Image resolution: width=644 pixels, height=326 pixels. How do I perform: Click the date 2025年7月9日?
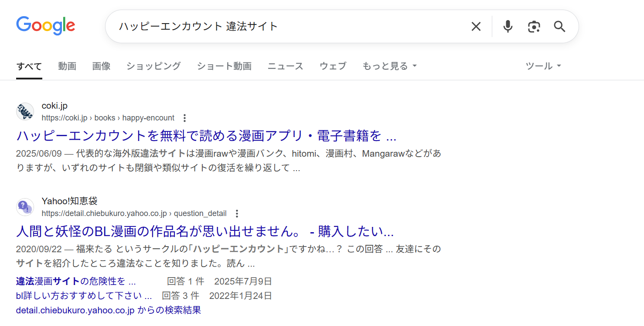pyautogui.click(x=243, y=281)
